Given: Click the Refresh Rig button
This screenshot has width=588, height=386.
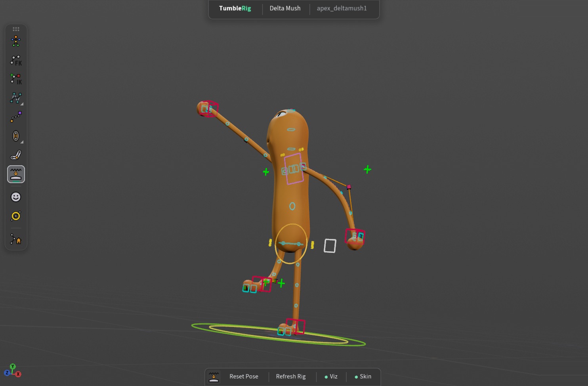Looking at the screenshot, I should pyautogui.click(x=291, y=376).
